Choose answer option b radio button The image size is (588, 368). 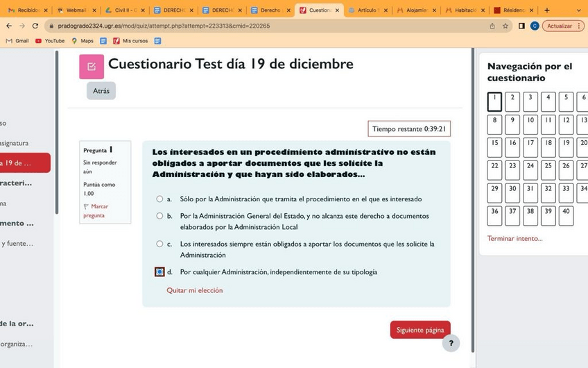point(159,216)
